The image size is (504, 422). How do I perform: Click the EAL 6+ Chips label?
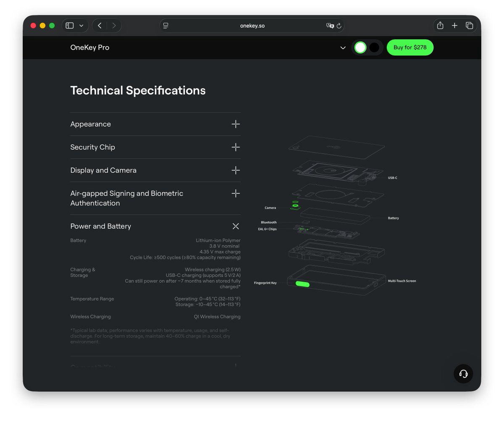click(x=267, y=229)
